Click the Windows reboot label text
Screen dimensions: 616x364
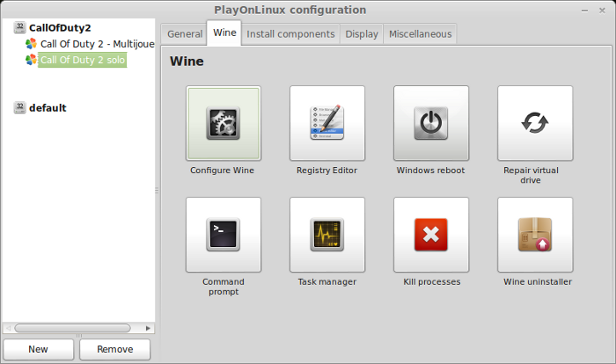(x=430, y=171)
